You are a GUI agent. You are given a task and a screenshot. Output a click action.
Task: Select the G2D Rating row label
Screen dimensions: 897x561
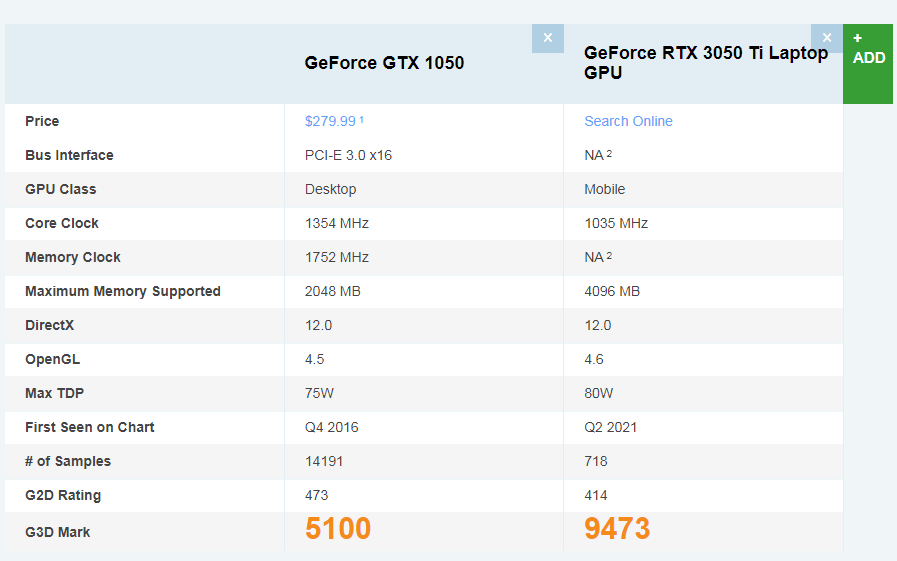pyautogui.click(x=63, y=495)
